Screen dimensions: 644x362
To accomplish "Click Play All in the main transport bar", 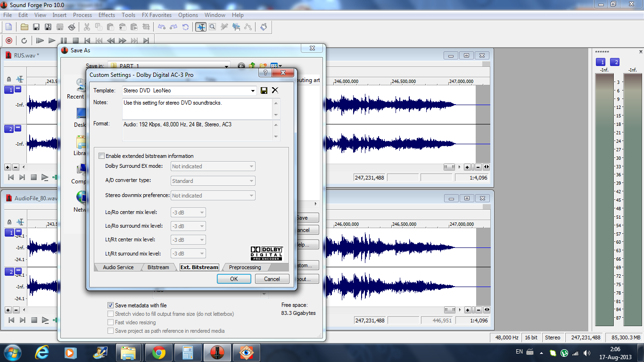I will 40,41.
